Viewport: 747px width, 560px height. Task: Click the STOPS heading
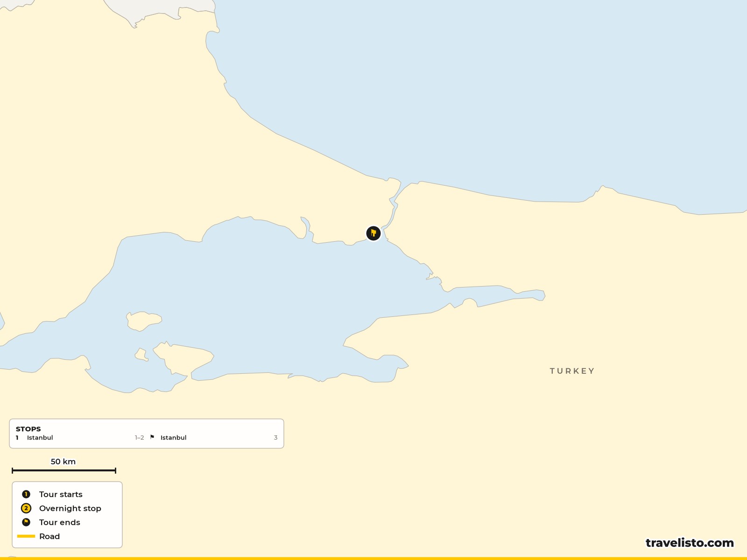point(28,429)
